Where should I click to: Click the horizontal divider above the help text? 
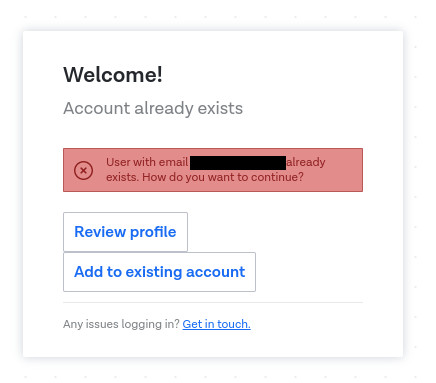pos(213,303)
